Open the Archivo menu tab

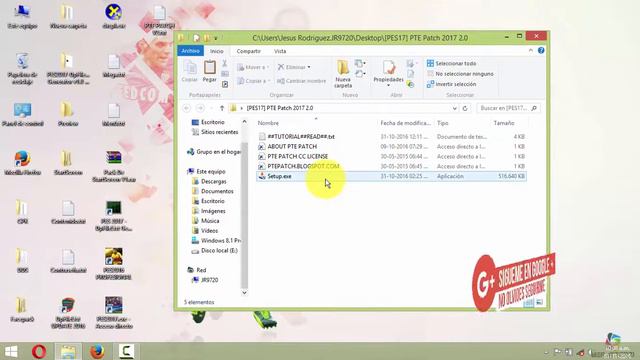coord(190,51)
